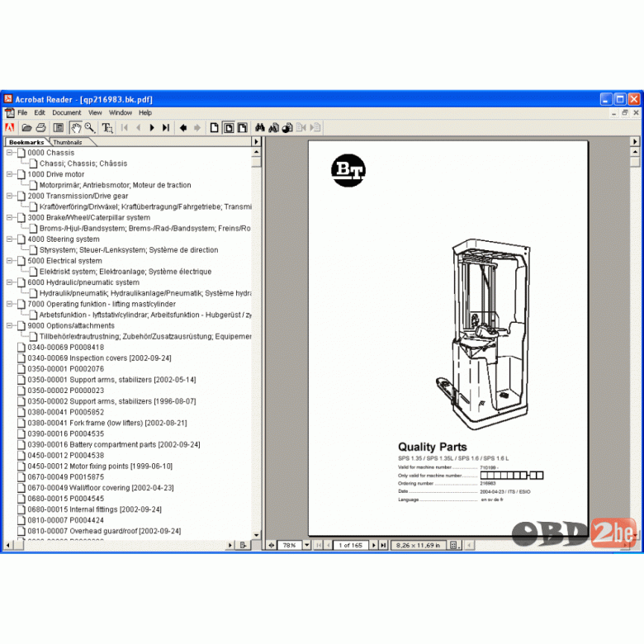The image size is (644, 644).
Task: Set Fit in Window page view
Action: point(229,128)
